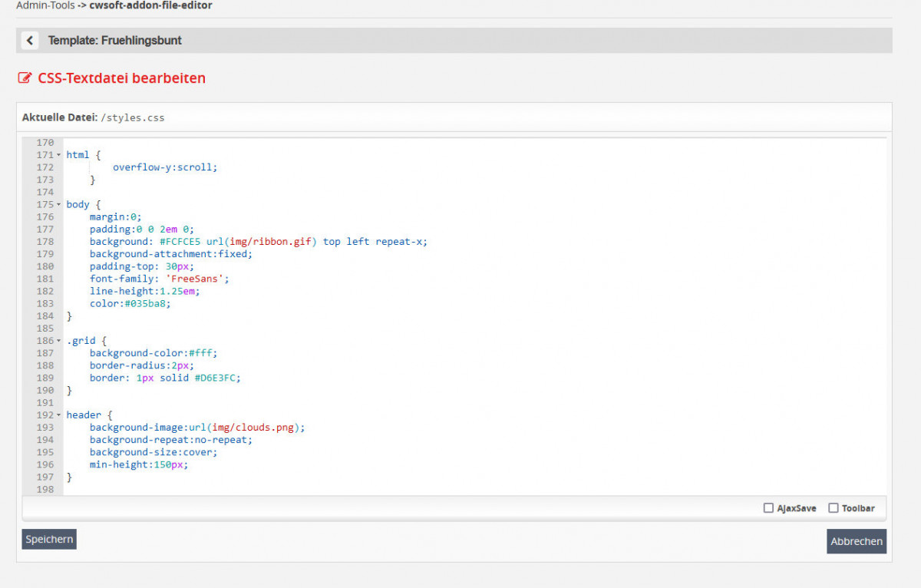Screen dimensions: 921x588
Task: Click the CSS-Textdatei bearbeiten heading
Action: click(x=121, y=78)
